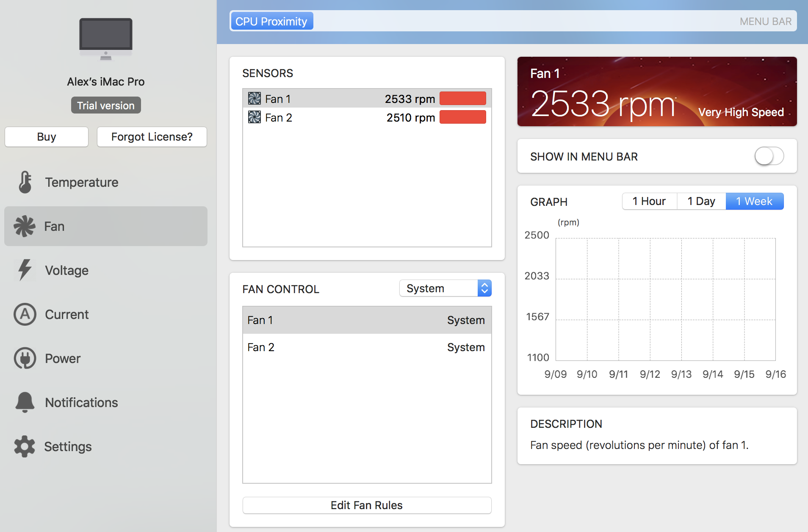Click the thermometer Temperature icon
The width and height of the screenshot is (808, 532).
[x=25, y=182]
